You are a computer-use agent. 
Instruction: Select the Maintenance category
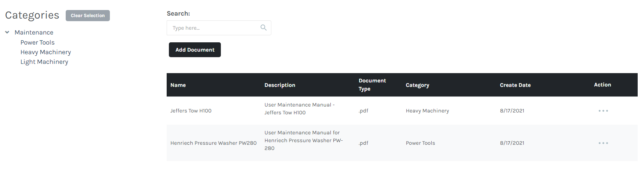pyautogui.click(x=34, y=33)
